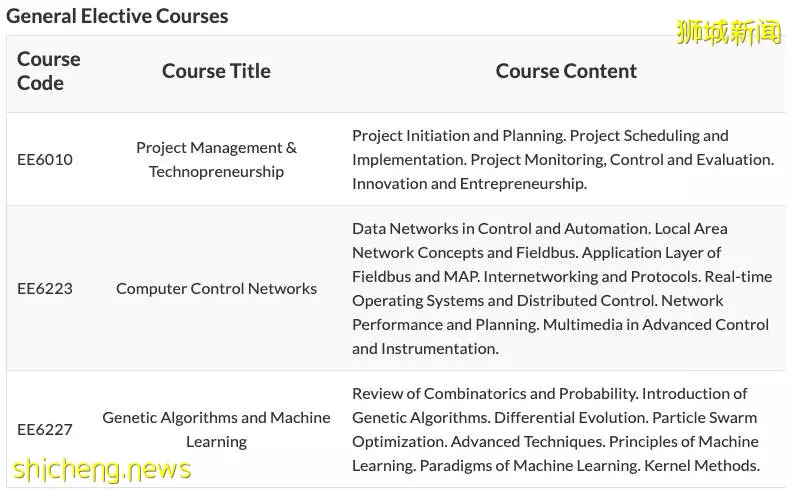Viewport: 796px width, 489px height.
Task: Click the Innovation and Entrepreneurship text line
Action: pos(470,183)
